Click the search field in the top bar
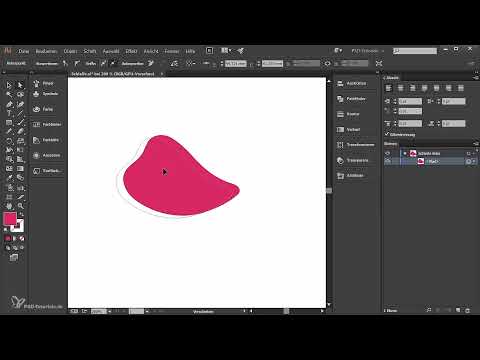Viewport: 480px width, 360px height. [415, 51]
